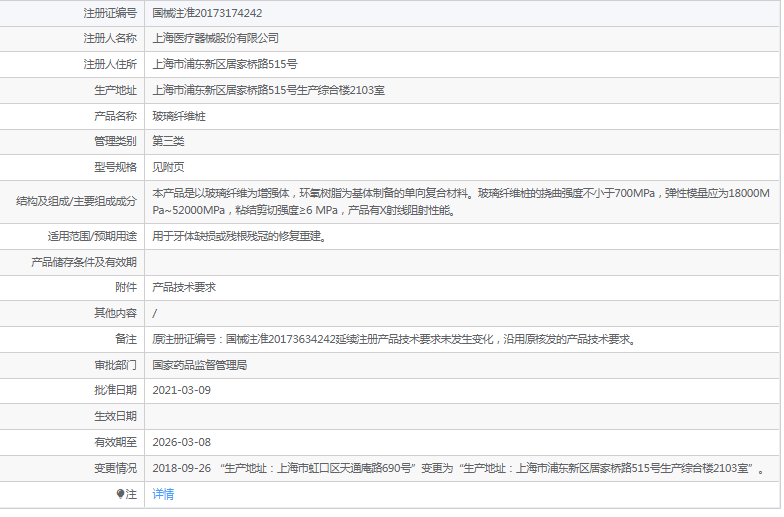This screenshot has height=517, width=784.
Task: Click the 生效日期 label
Action: tap(116, 416)
